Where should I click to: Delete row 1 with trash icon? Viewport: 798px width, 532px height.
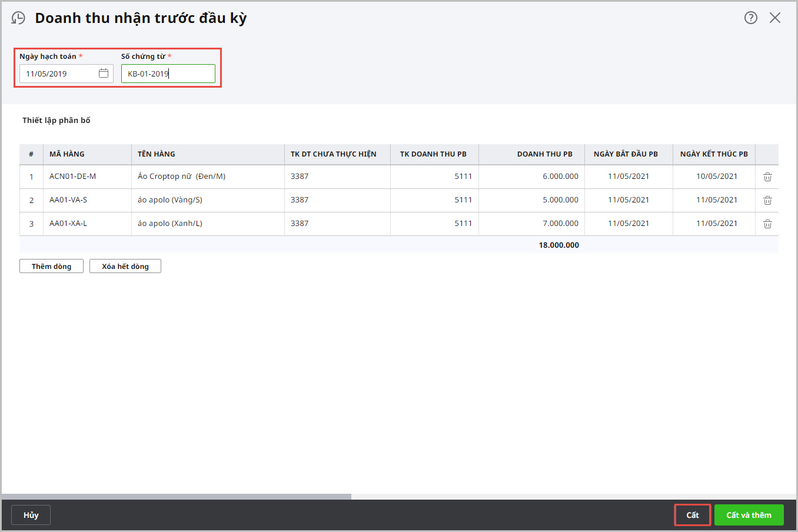(x=767, y=177)
